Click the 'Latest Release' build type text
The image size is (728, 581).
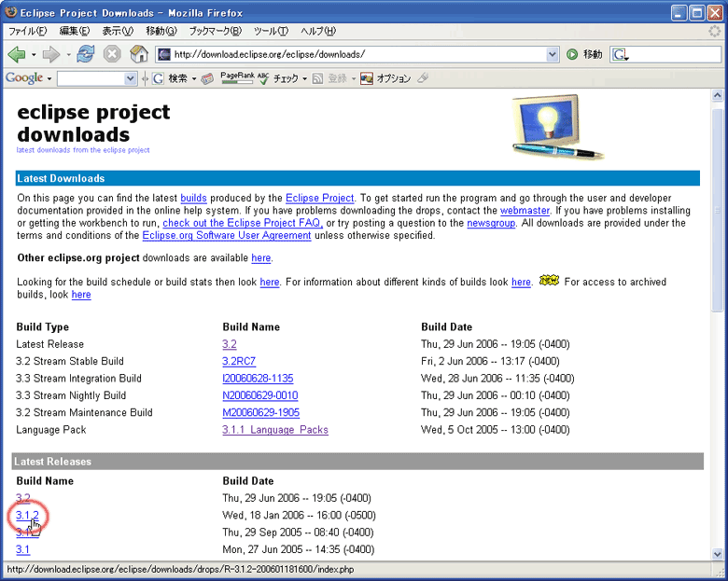(49, 344)
